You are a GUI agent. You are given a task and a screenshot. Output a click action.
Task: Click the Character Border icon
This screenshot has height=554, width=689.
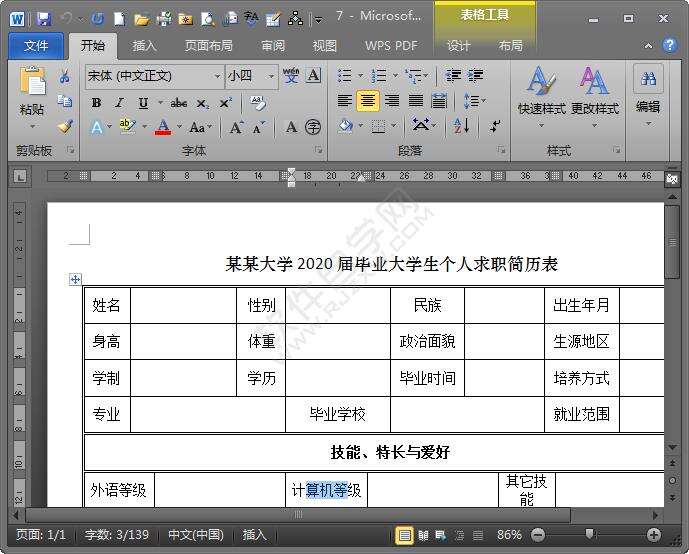[313, 76]
